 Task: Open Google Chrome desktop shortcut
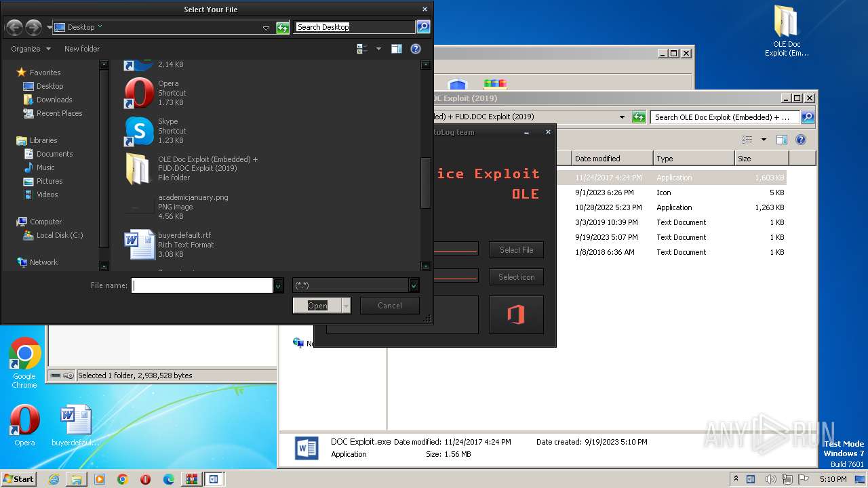tap(24, 363)
